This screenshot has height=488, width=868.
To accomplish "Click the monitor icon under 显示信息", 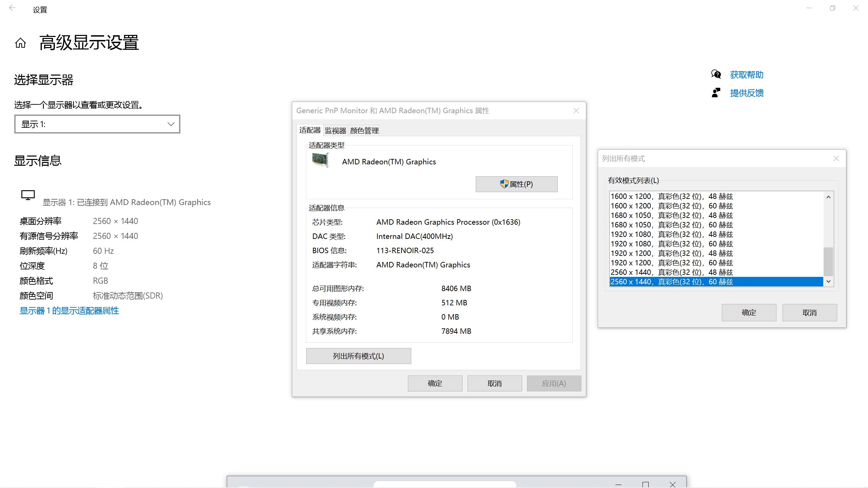I will [28, 195].
